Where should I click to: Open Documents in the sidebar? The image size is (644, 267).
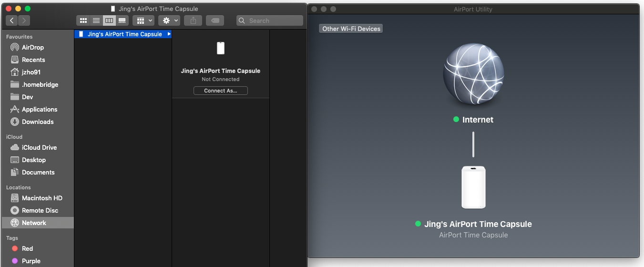pos(37,172)
